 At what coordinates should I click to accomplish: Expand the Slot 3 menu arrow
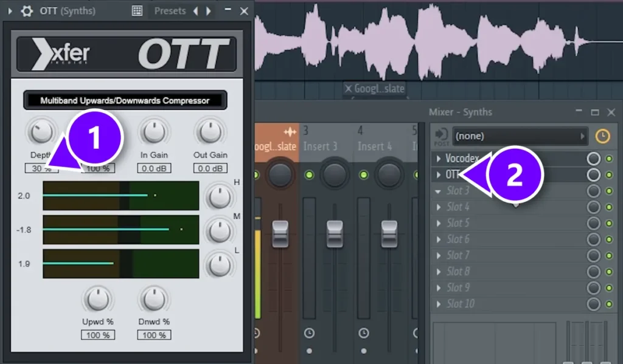pyautogui.click(x=438, y=191)
